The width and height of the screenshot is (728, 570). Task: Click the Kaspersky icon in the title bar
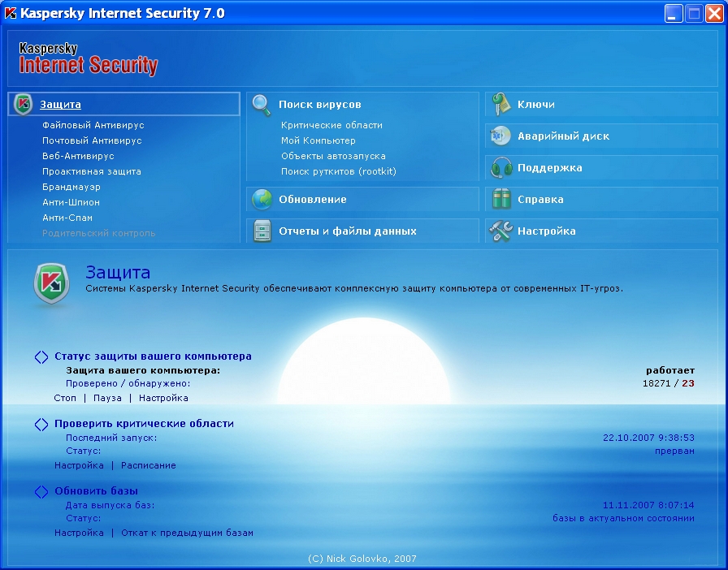pos(11,13)
